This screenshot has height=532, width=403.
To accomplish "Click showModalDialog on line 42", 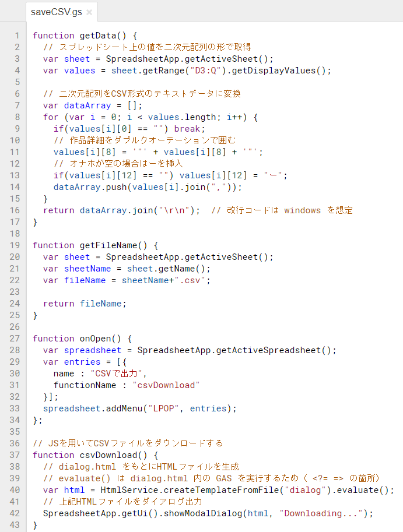I will [x=203, y=513].
